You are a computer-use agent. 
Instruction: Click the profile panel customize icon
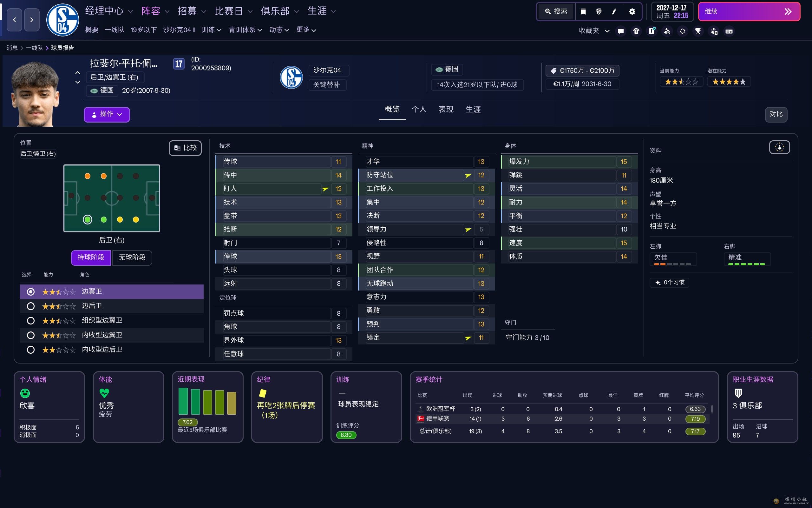coord(779,147)
